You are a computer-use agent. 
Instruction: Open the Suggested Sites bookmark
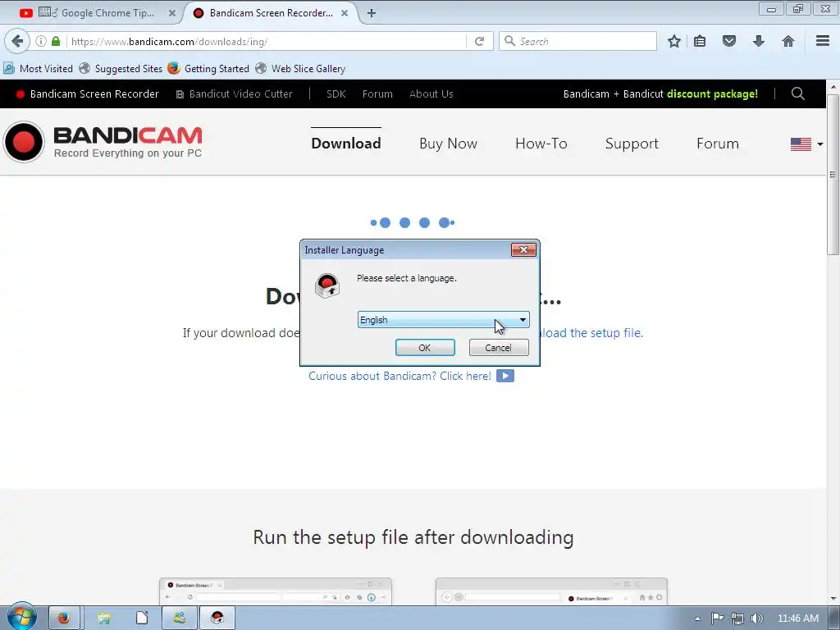click(121, 69)
